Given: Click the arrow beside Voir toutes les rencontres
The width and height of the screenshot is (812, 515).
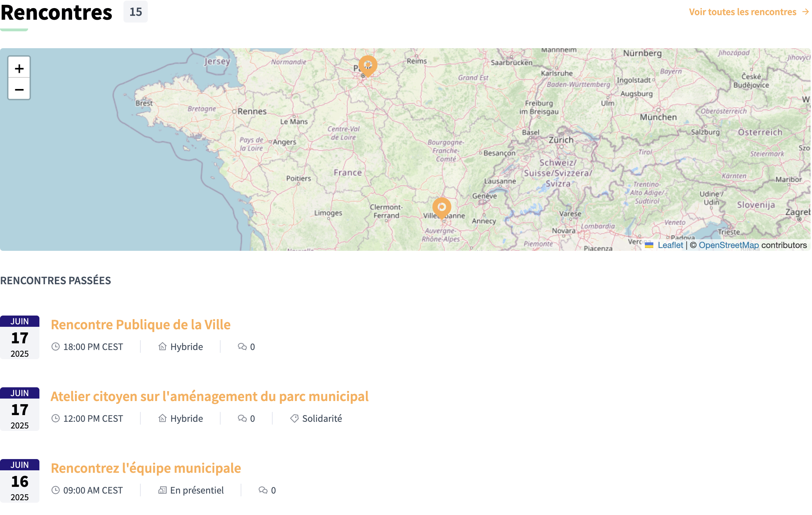Looking at the screenshot, I should pos(805,12).
